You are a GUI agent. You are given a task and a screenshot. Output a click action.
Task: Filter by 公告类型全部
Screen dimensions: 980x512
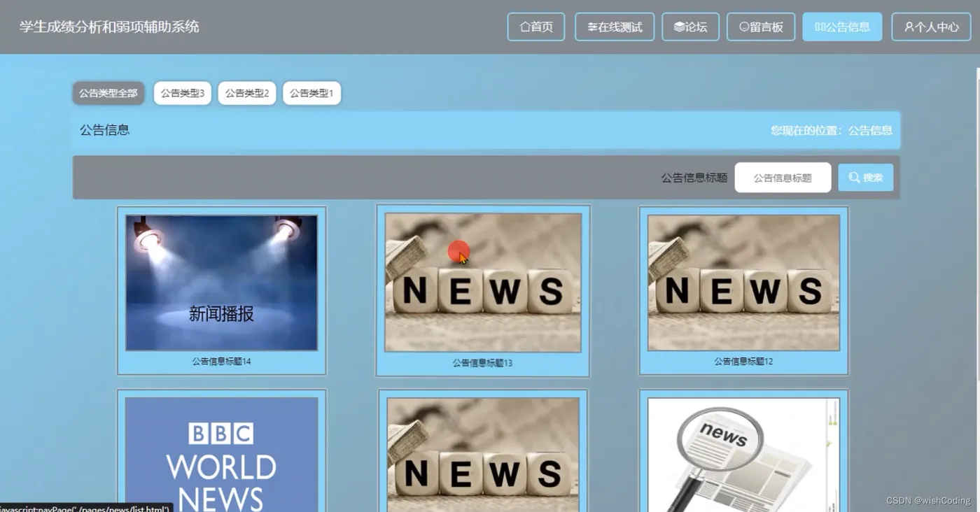pos(108,93)
